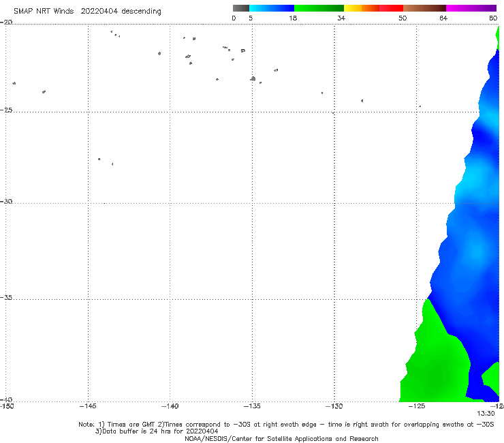This screenshot has width=504, height=443.
Task: Click the yellow-red 34-50 colorbar segment
Action: pos(373,8)
